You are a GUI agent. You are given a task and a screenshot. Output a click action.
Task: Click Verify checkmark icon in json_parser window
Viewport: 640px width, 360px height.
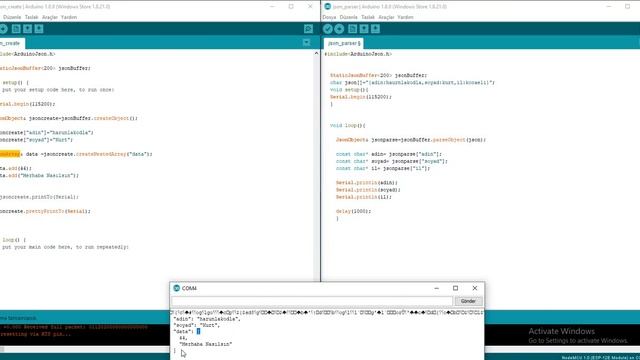point(328,29)
